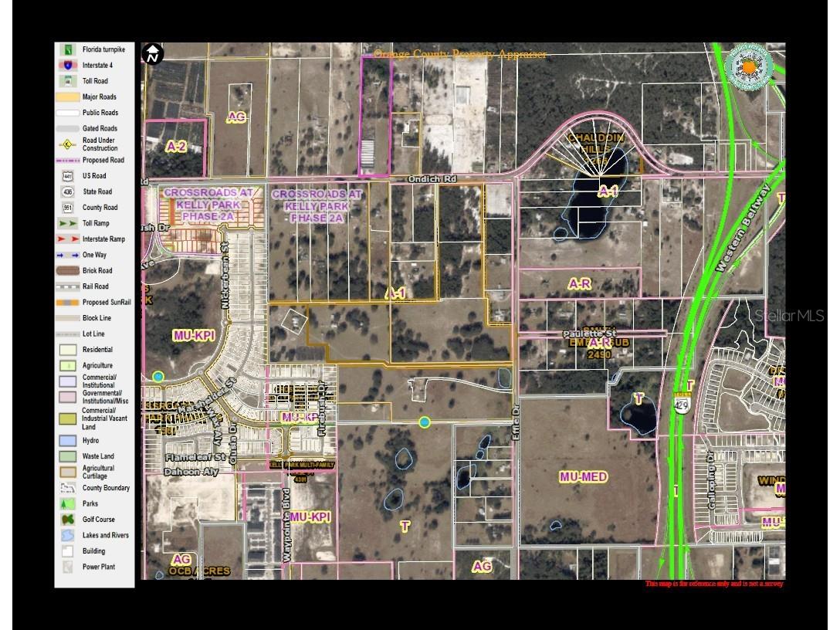
Task: Click the Orange County seal logo
Action: tap(749, 67)
